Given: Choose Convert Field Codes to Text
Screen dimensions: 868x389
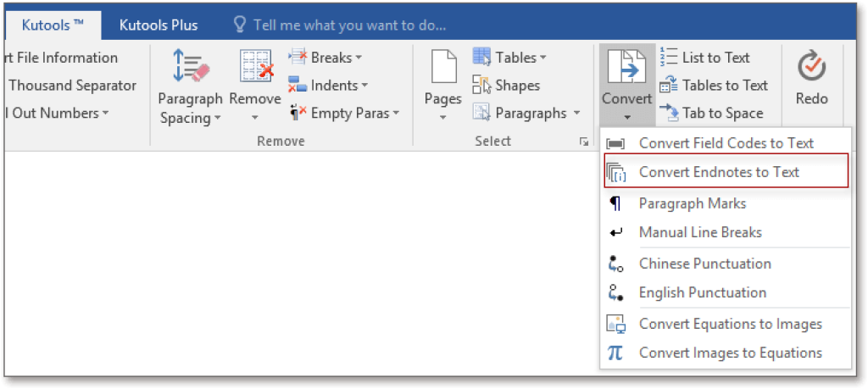Looking at the screenshot, I should point(726,143).
